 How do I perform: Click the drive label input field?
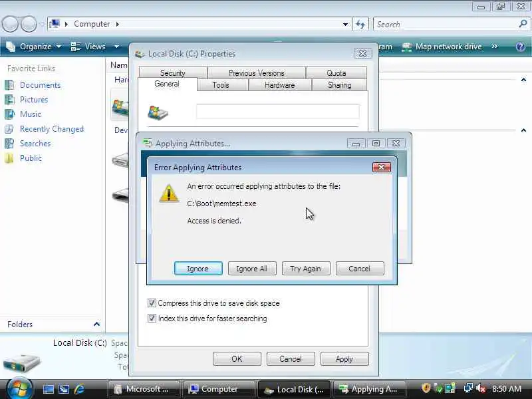pos(277,112)
